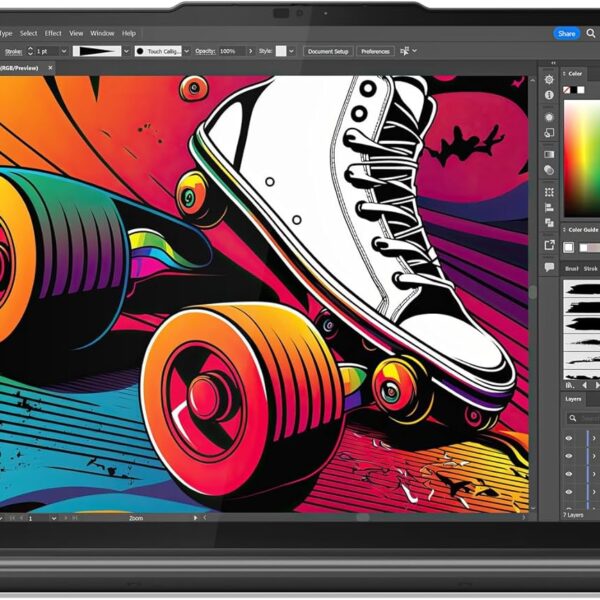The image size is (600, 600).
Task: Switch to the Layers panel tab
Action: click(x=573, y=399)
